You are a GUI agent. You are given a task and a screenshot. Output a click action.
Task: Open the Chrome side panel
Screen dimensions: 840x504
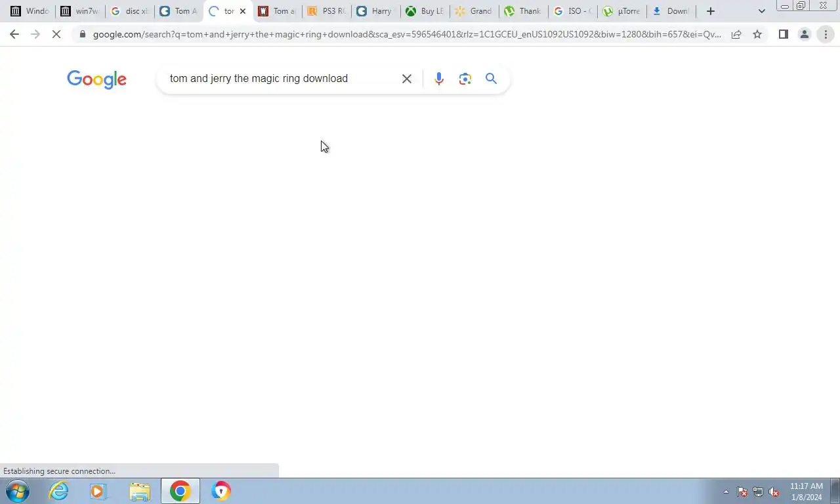pyautogui.click(x=783, y=34)
